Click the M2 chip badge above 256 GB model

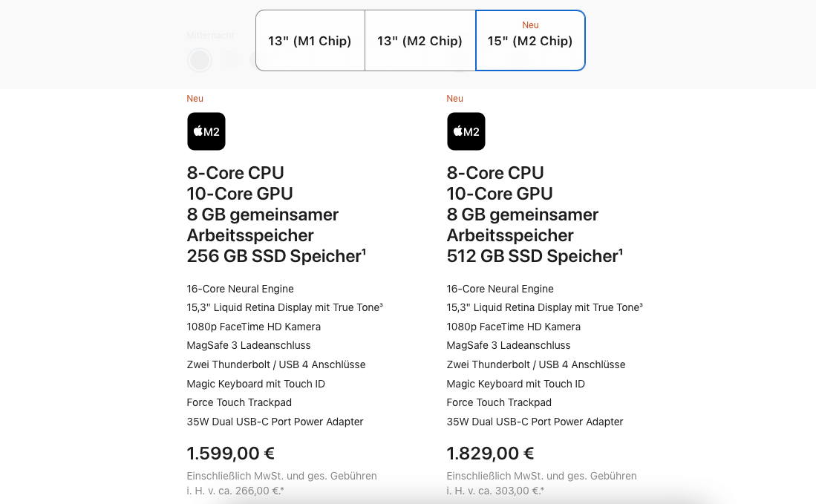[x=206, y=131]
